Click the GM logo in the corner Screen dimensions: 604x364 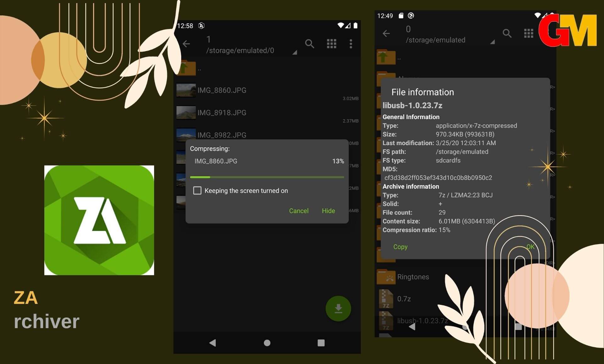(568, 30)
